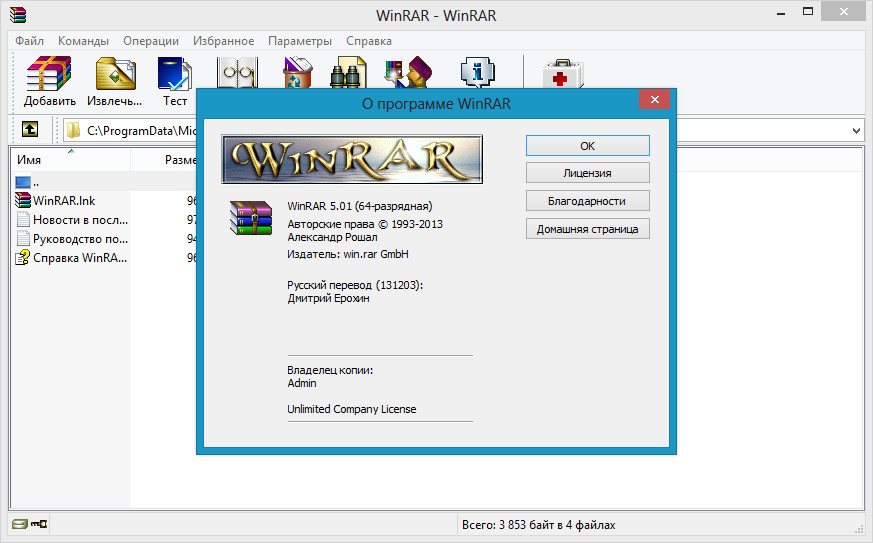The width and height of the screenshot is (873, 543).
Task: Click the WinRAR books icon in title bar
Action: pos(18,14)
